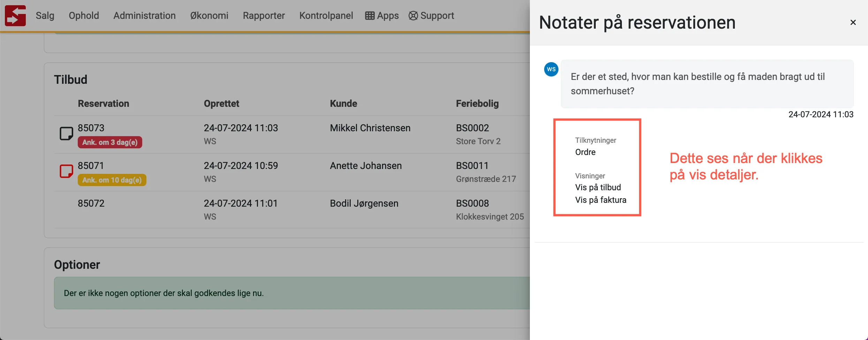Open reservation 85072 for Bodil Jørgensen
This screenshot has height=340, width=868.
[x=91, y=203]
